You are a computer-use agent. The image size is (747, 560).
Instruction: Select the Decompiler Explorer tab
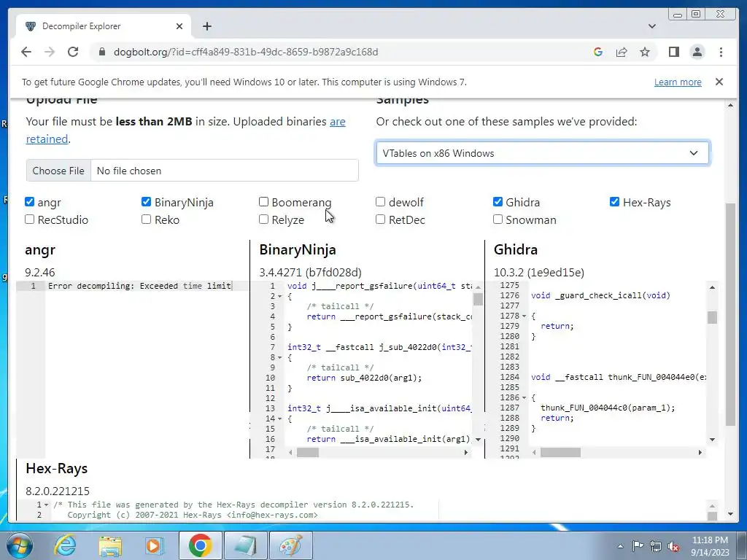(104, 26)
